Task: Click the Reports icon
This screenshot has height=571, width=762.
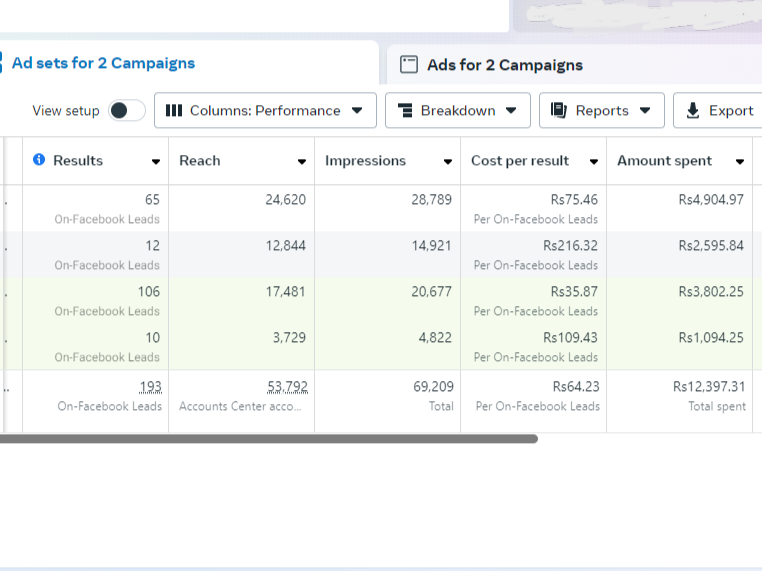Action: coord(559,111)
